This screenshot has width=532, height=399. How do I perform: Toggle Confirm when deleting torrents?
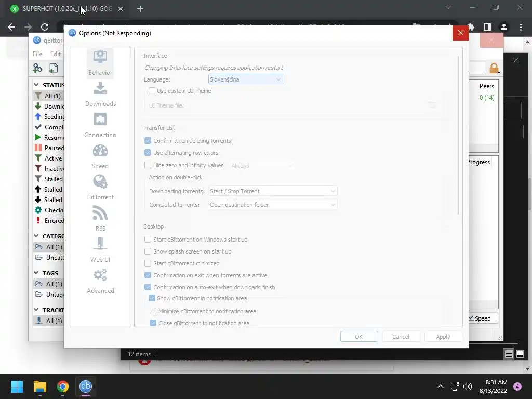pos(148,141)
